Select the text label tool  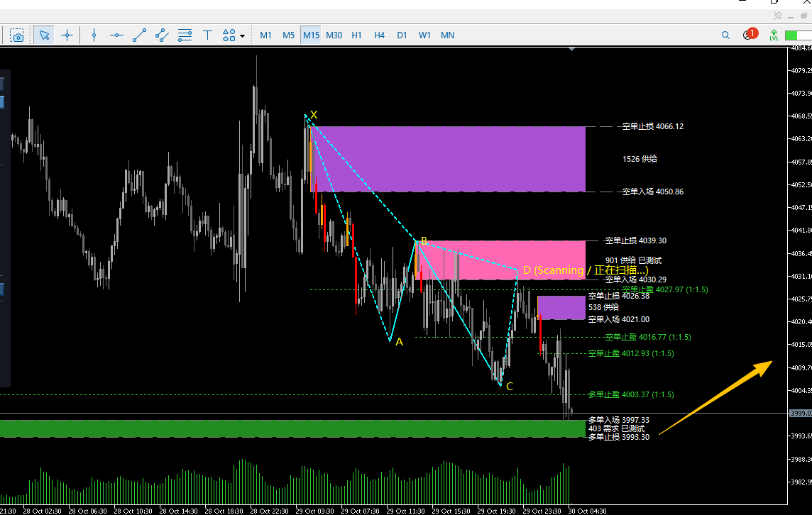pyautogui.click(x=208, y=35)
